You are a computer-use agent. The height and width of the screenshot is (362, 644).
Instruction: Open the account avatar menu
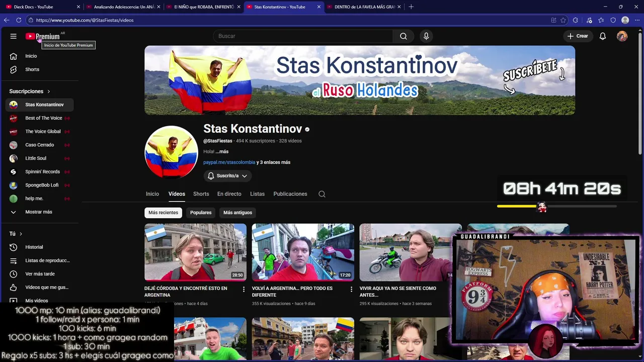point(622,36)
